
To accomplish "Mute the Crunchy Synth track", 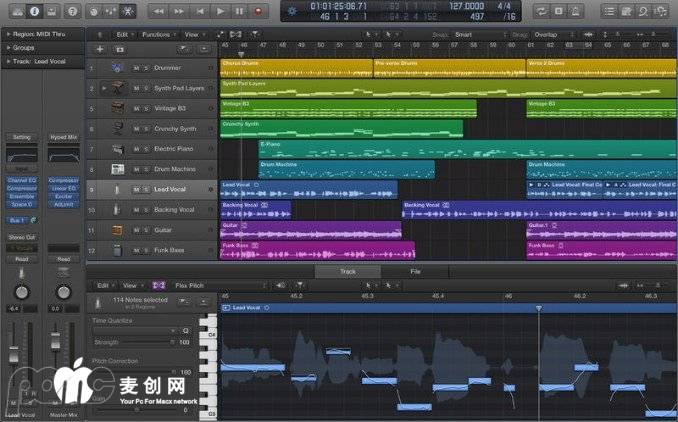I will coord(136,129).
